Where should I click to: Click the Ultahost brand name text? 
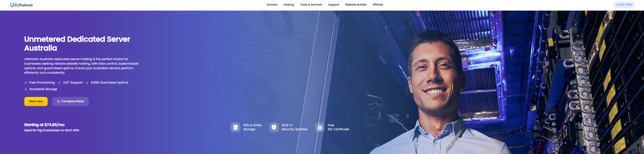coord(25,5)
